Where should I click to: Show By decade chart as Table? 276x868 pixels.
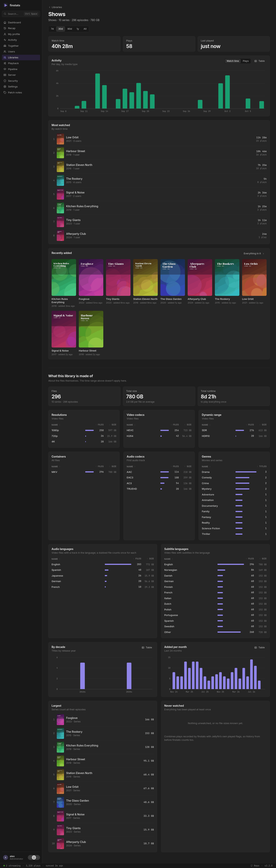point(147,648)
